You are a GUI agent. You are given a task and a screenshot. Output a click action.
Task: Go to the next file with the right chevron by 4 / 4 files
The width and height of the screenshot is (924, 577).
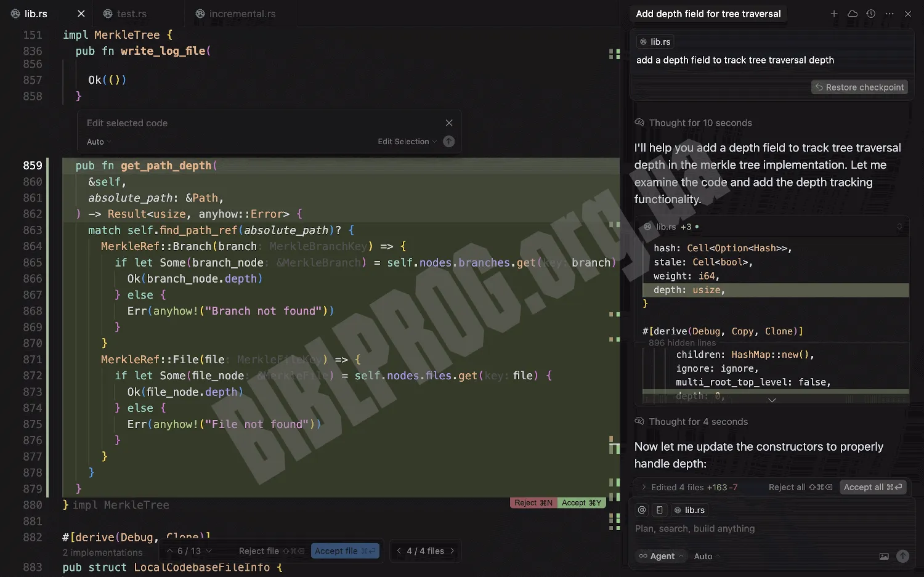click(452, 551)
